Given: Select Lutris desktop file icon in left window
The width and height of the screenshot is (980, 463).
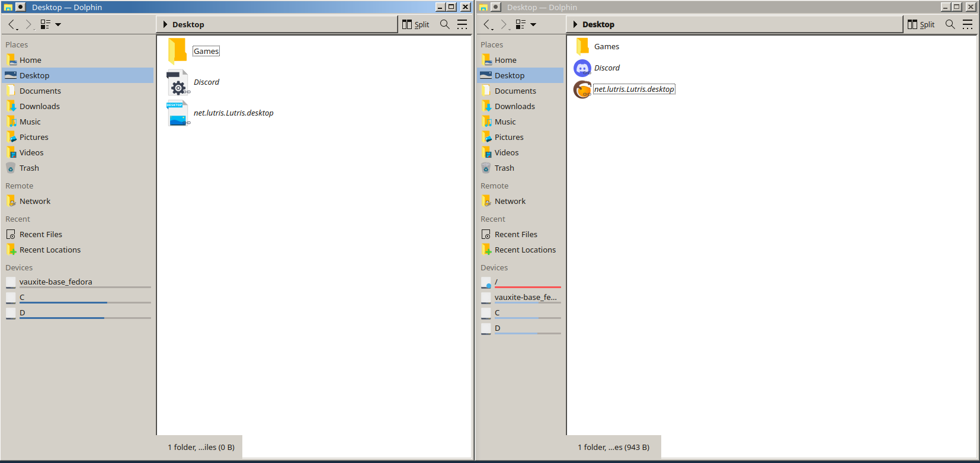Looking at the screenshot, I should point(178,113).
